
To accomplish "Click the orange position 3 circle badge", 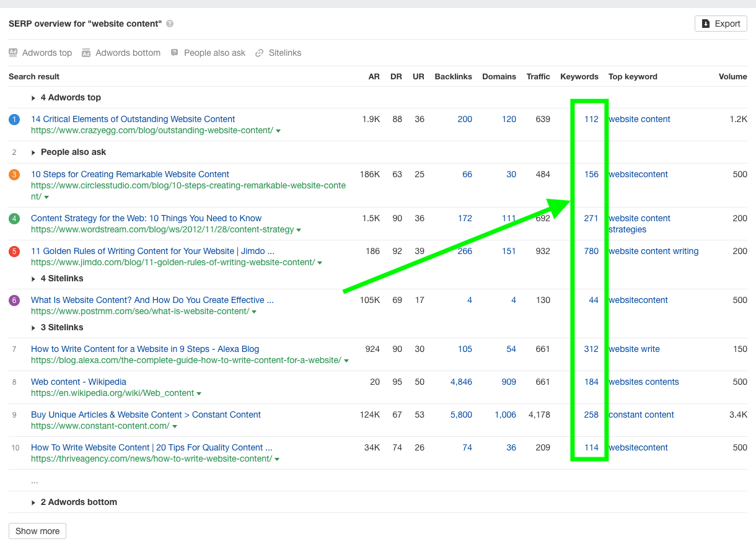I will click(x=15, y=175).
